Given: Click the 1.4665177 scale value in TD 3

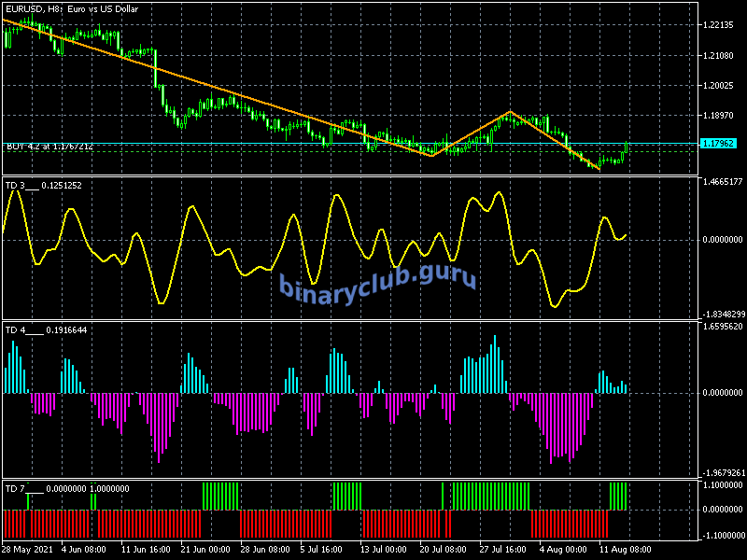Looking at the screenshot, I should 722,182.
